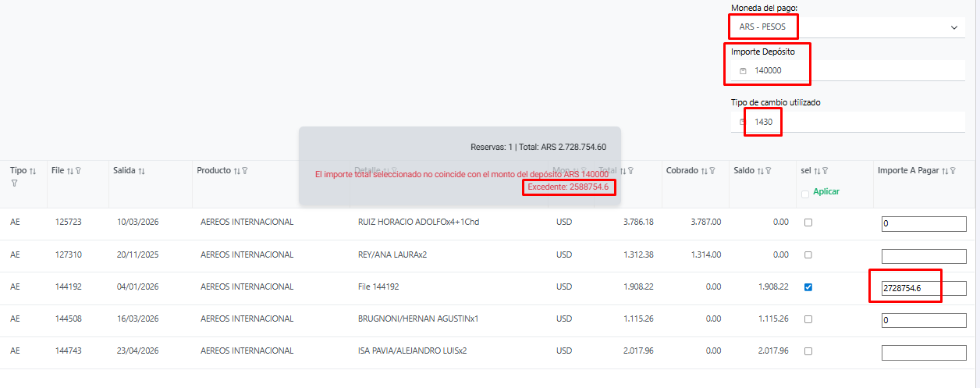Click the dropdown chevron beside ARS - PESOS

click(953, 27)
